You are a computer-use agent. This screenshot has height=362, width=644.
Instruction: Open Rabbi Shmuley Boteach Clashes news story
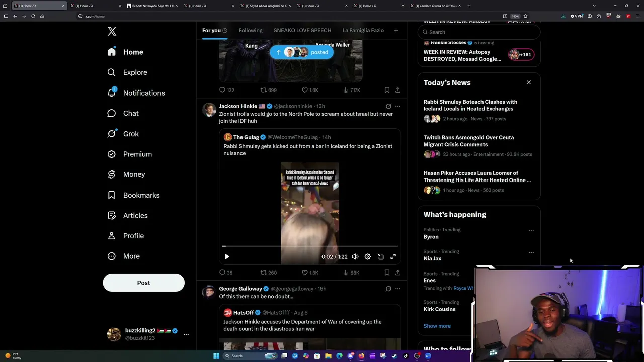point(479,110)
